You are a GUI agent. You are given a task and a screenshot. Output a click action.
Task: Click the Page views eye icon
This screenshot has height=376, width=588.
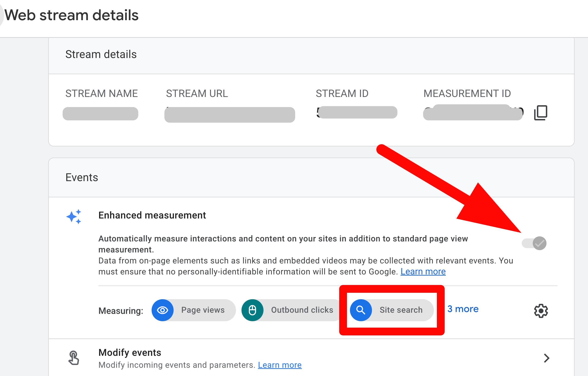click(x=162, y=310)
